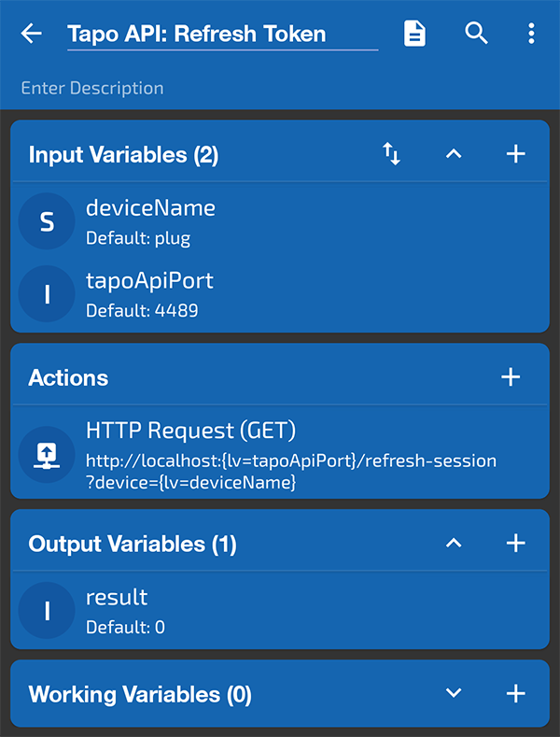Expand the Working Variables section

coord(454,693)
